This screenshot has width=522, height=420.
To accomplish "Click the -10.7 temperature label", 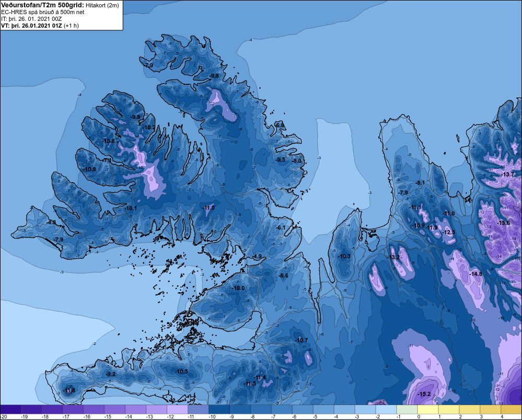I will [301, 340].
